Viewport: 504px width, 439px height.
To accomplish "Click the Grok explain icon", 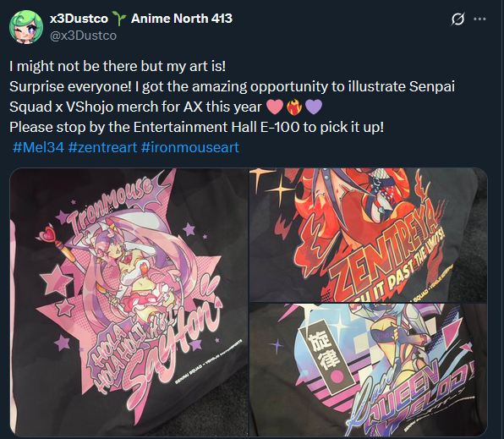I will tap(457, 19).
